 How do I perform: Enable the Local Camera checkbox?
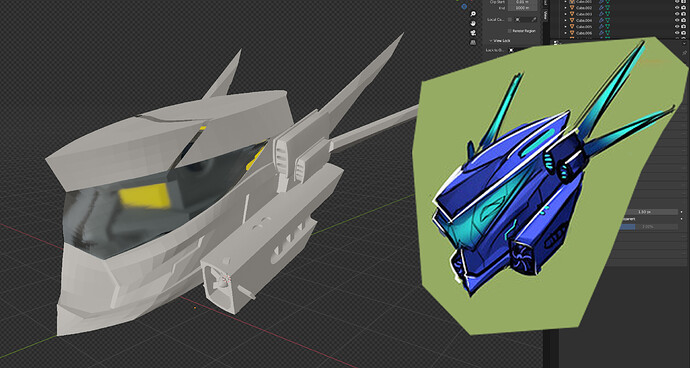510,20
